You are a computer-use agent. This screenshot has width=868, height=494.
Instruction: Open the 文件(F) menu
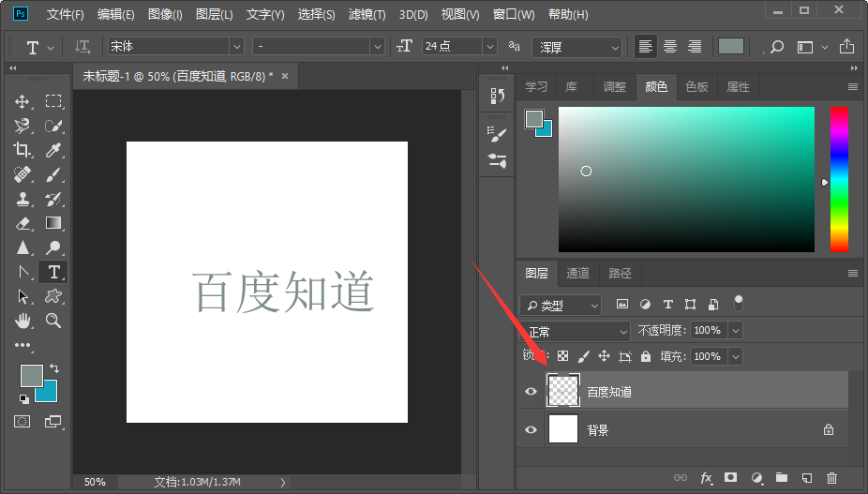(65, 14)
